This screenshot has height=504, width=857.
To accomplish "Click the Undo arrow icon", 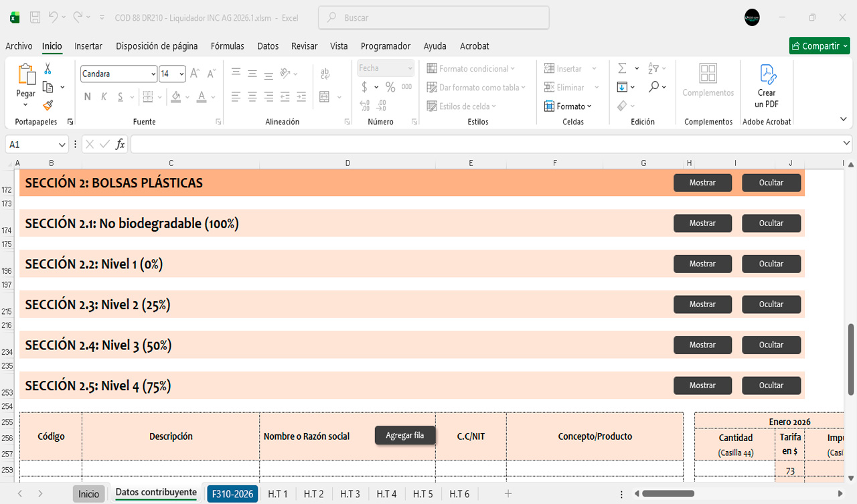I will coord(53,17).
